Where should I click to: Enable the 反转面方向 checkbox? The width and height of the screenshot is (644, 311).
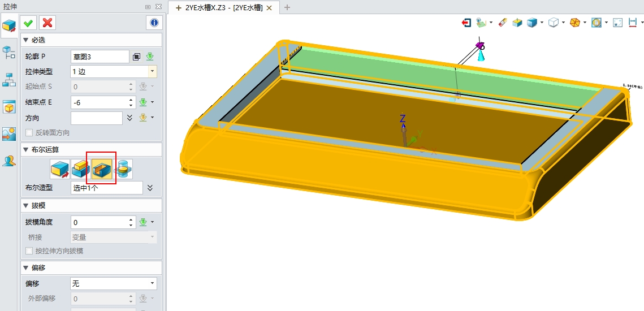point(29,133)
